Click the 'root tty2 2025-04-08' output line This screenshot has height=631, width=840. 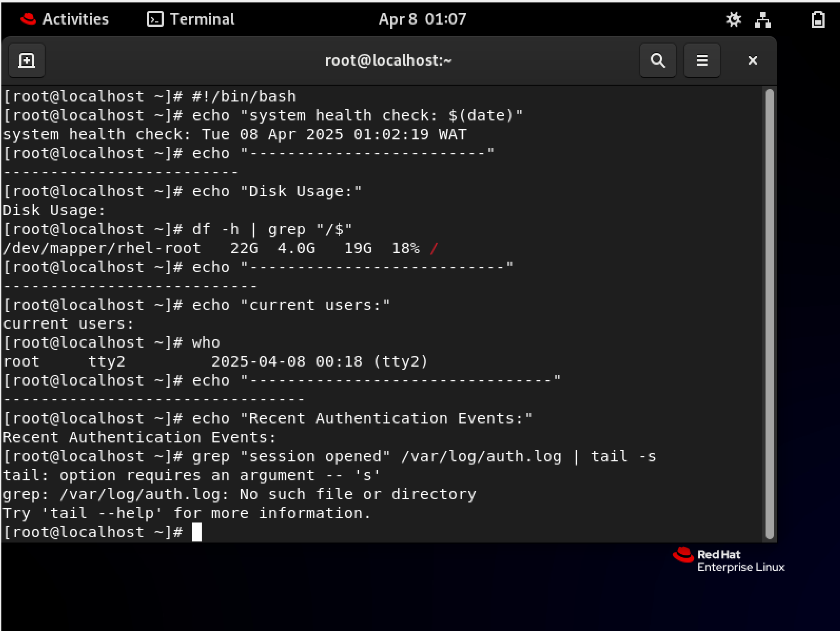pyautogui.click(x=215, y=362)
